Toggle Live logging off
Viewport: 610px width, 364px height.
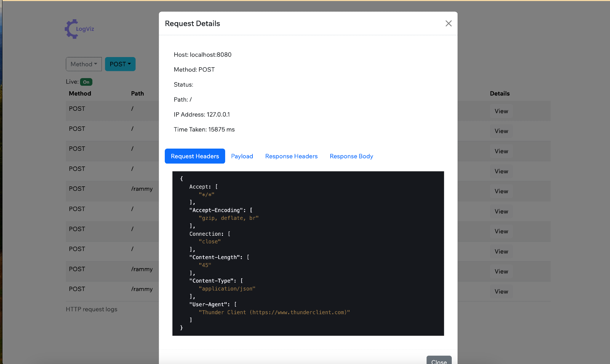click(x=86, y=82)
